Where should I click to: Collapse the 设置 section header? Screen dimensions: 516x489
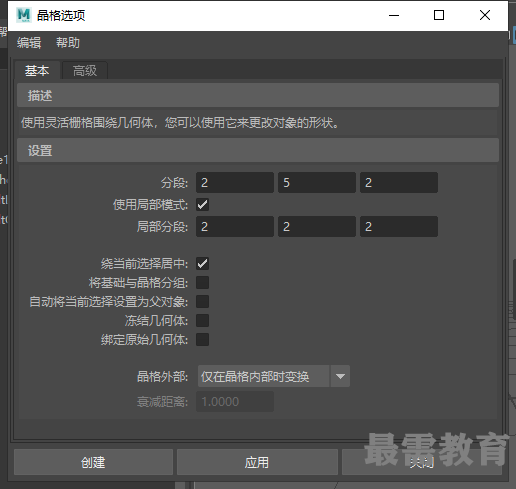[258, 151]
